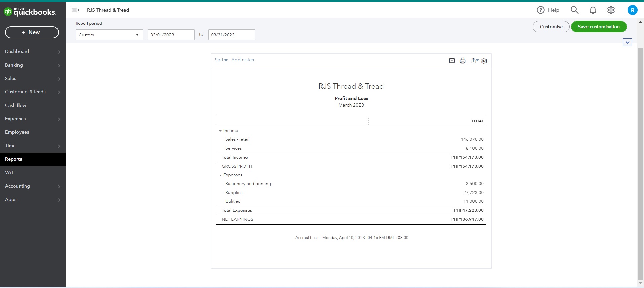
Task: Collapse the Income section
Action: (220, 131)
